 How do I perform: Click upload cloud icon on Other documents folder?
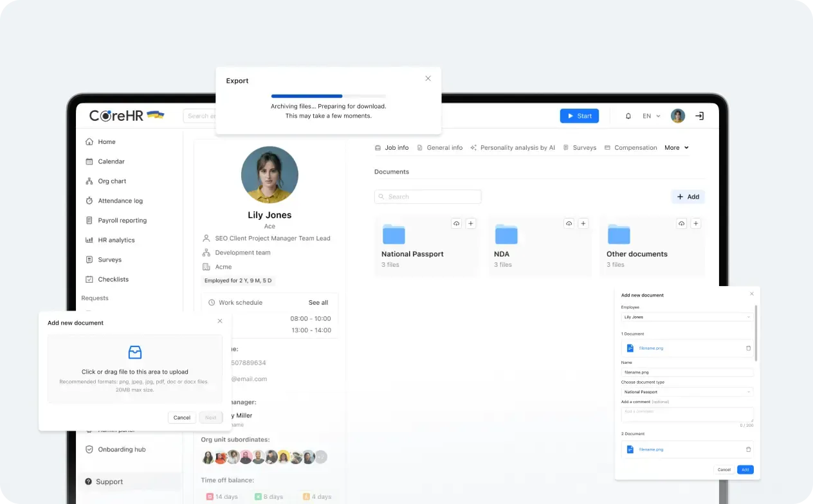tap(681, 224)
